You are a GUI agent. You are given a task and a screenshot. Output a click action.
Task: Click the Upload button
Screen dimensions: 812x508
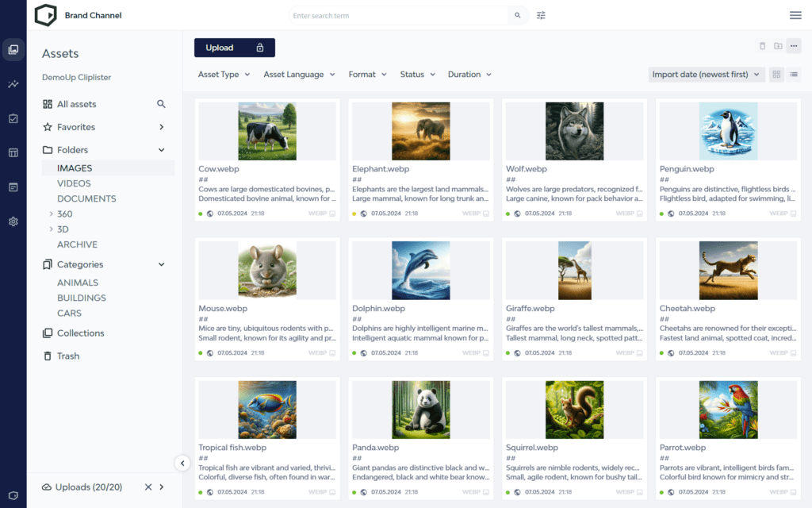click(234, 48)
